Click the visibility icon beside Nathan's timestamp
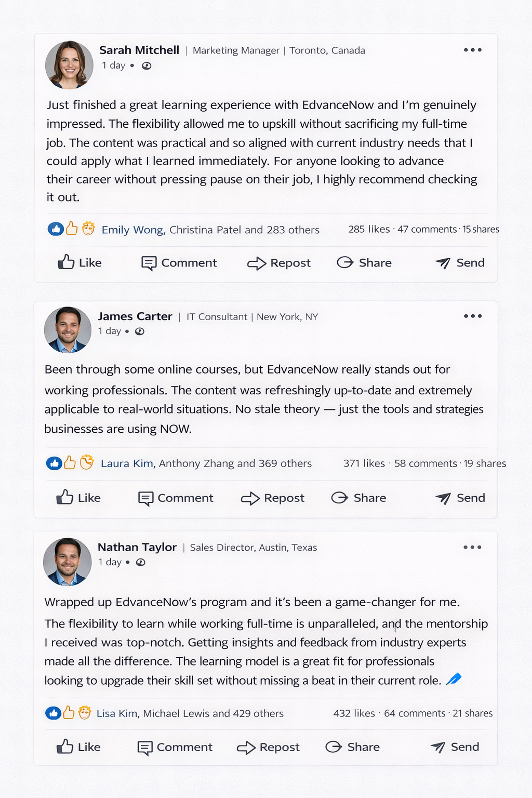This screenshot has width=532, height=798. pos(141,562)
